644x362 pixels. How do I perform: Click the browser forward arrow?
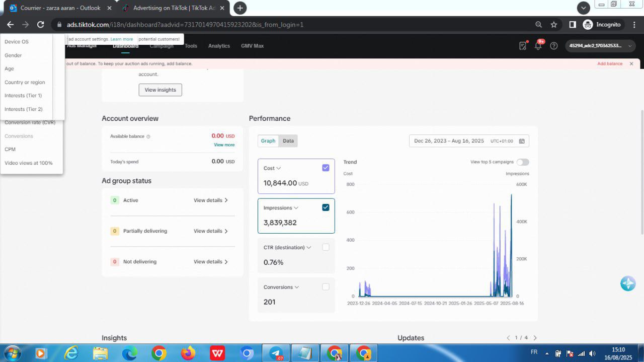click(x=26, y=25)
